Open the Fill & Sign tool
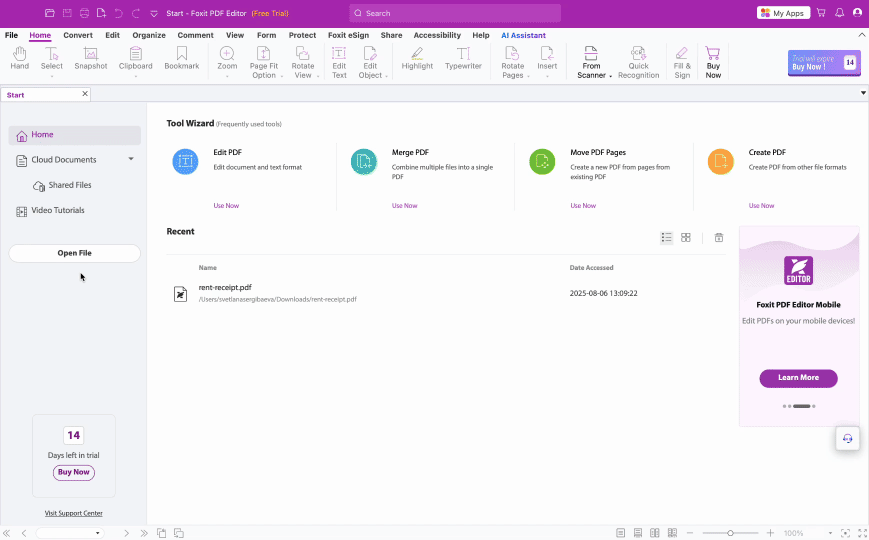Viewport: 869px width, 540px height. click(x=682, y=62)
